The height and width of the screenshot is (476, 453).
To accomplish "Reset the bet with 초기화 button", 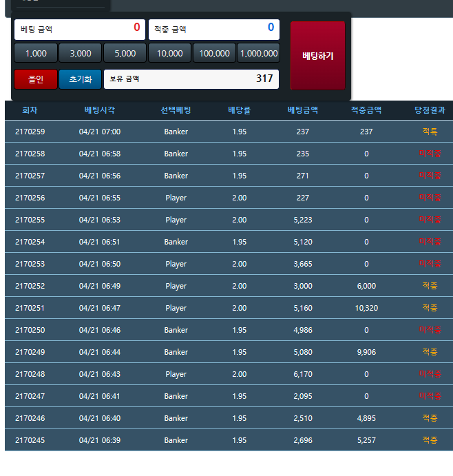I will click(x=80, y=79).
